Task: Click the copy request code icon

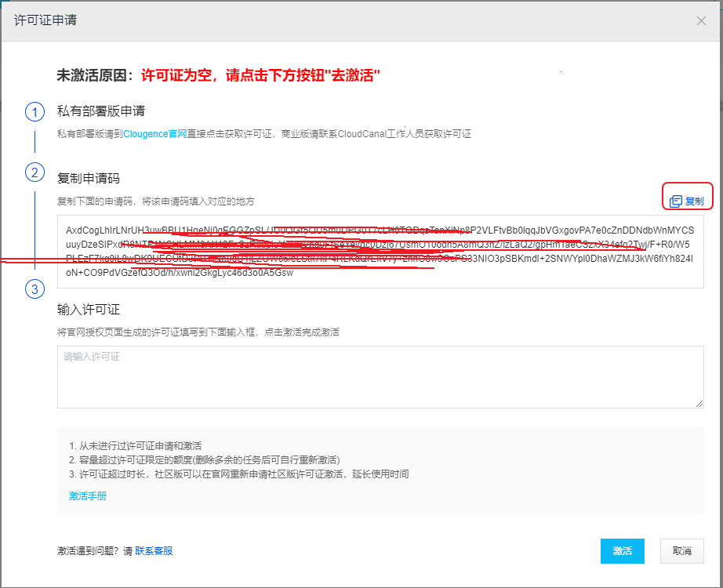Action: (675, 201)
